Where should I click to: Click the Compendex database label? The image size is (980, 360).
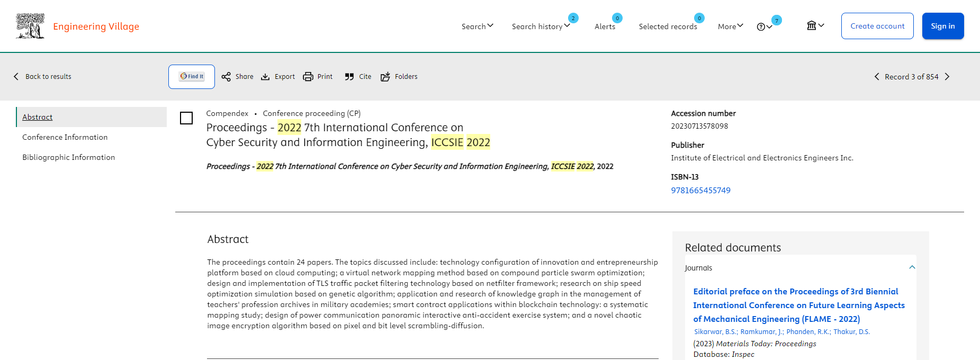pos(227,113)
